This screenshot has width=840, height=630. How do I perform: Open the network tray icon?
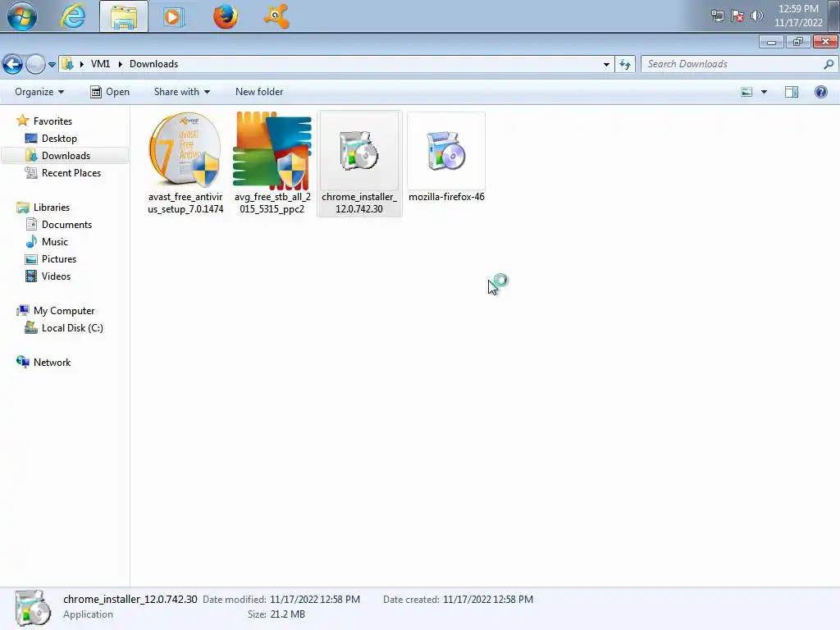coord(717,16)
